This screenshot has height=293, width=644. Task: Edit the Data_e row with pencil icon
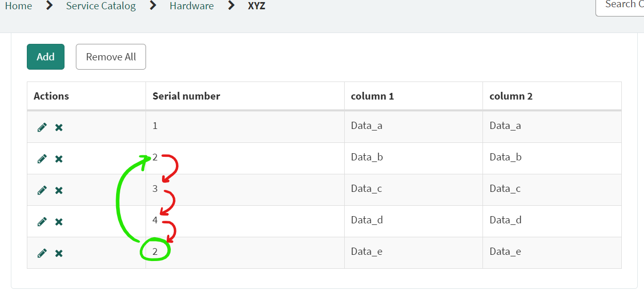point(42,253)
